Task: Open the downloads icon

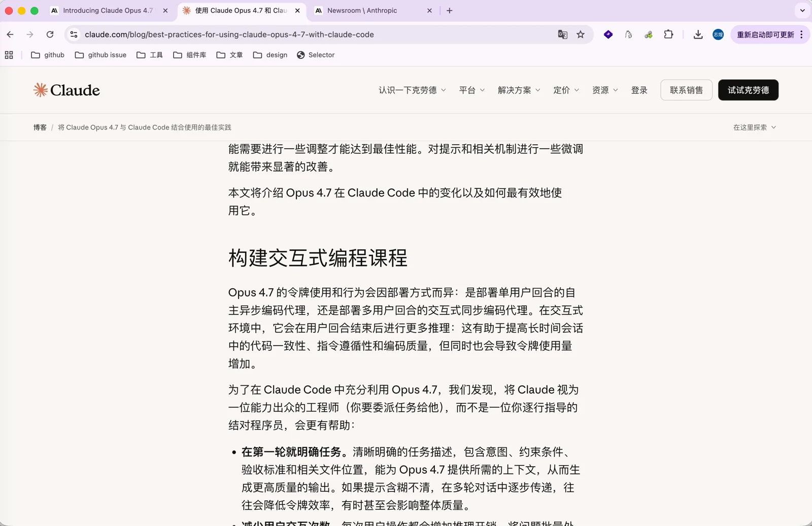Action: coord(698,35)
